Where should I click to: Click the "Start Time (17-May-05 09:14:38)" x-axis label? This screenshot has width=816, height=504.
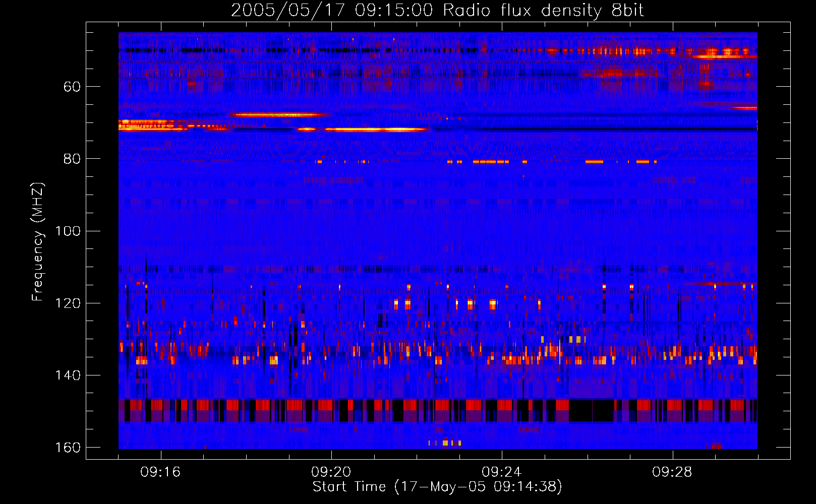437,487
